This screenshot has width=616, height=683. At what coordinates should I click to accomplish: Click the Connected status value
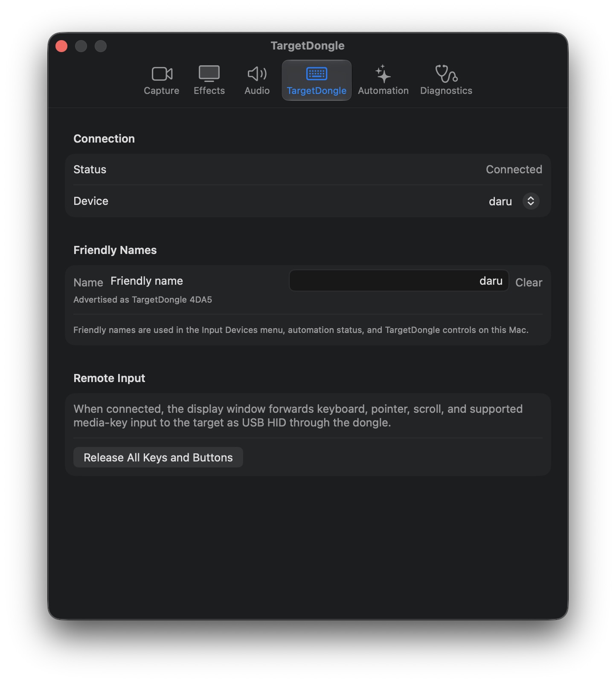point(514,169)
